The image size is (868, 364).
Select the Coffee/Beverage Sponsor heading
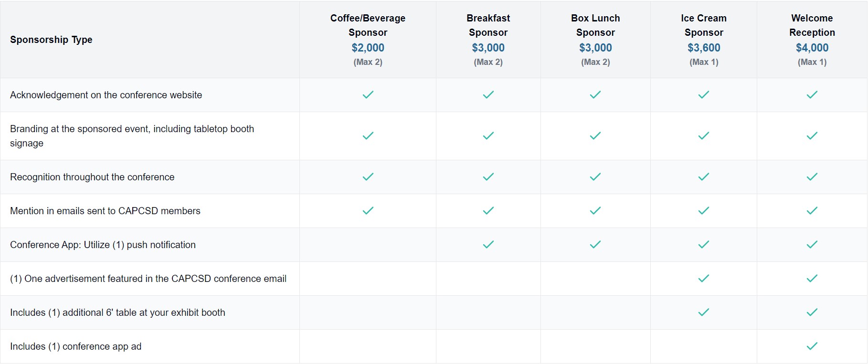(368, 25)
